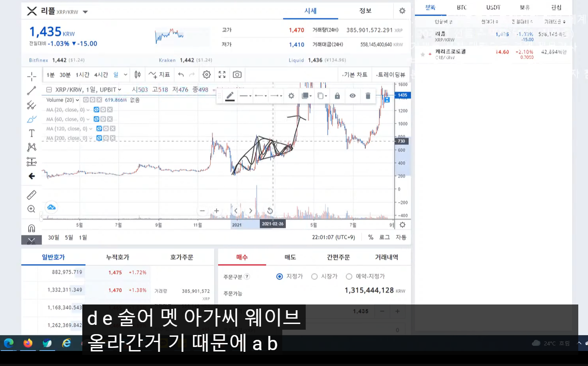Switch to the 시세 tab

click(311, 11)
